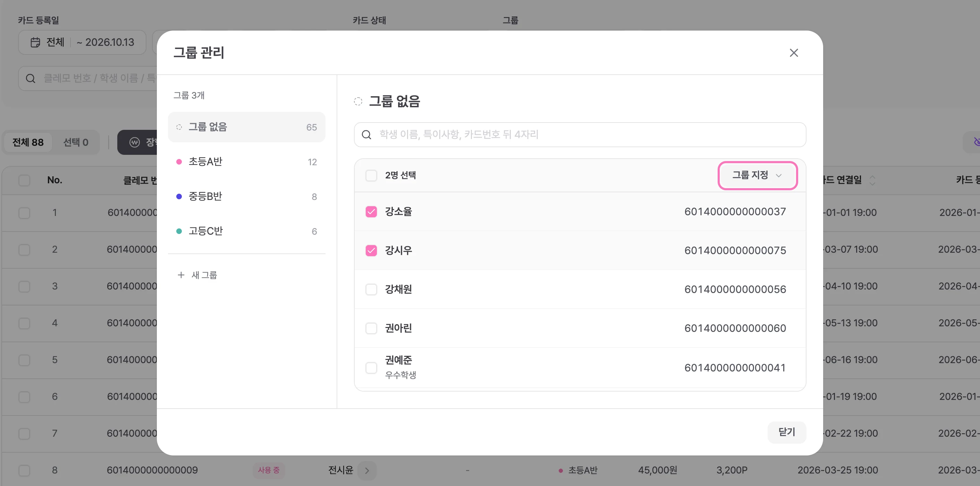Check the 권예준 checkbox
Viewport: 980px width, 486px height.
371,368
